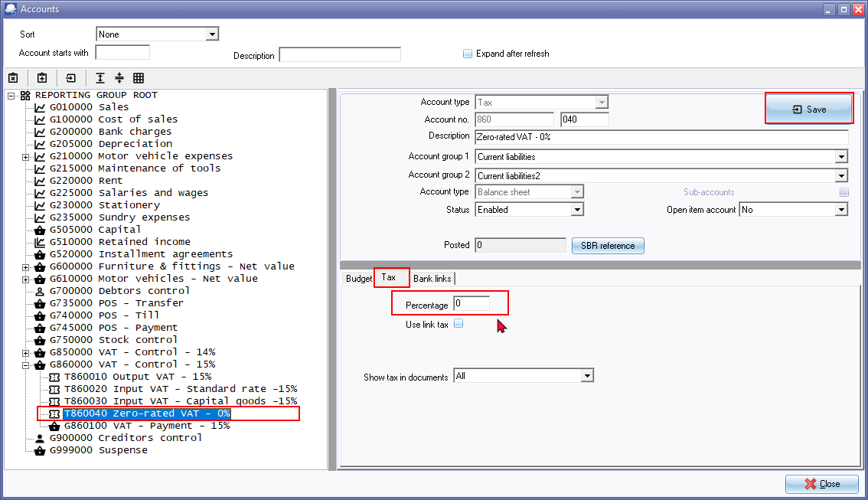Click the delete account toolbar icon (clipboard with X)

tap(13, 78)
